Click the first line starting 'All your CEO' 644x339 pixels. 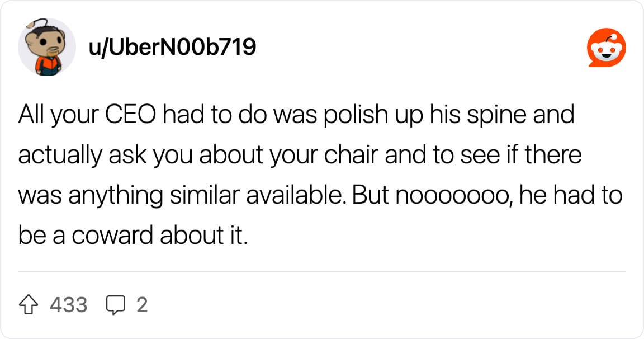296,115
